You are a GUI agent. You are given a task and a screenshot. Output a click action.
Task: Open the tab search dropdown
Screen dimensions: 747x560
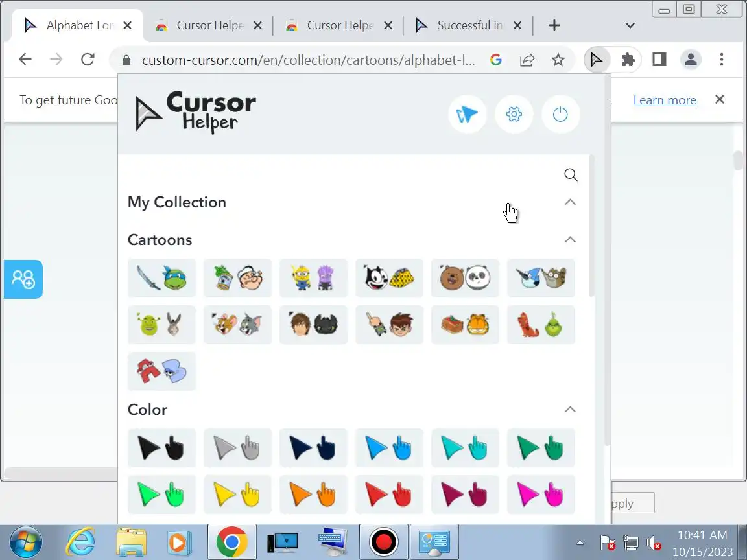point(630,25)
